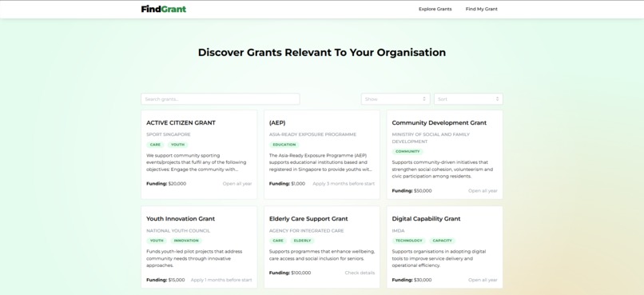Click the Discover Grants page heading
Screen dimensions: 644x295
point(321,53)
